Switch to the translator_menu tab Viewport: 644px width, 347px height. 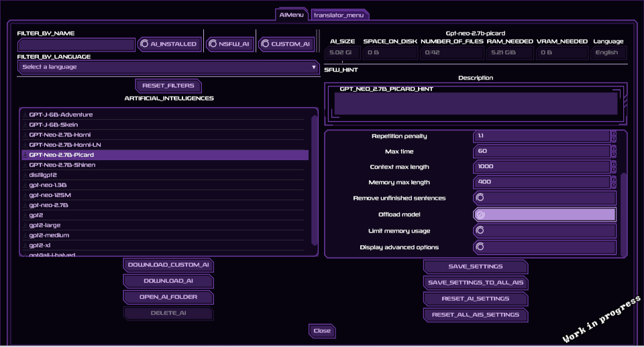[339, 15]
